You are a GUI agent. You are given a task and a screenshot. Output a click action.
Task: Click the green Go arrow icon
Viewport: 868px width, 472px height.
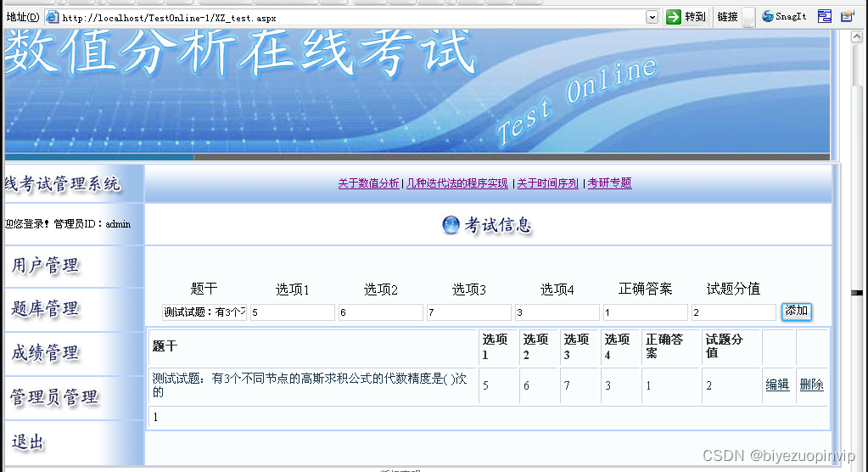coord(673,17)
